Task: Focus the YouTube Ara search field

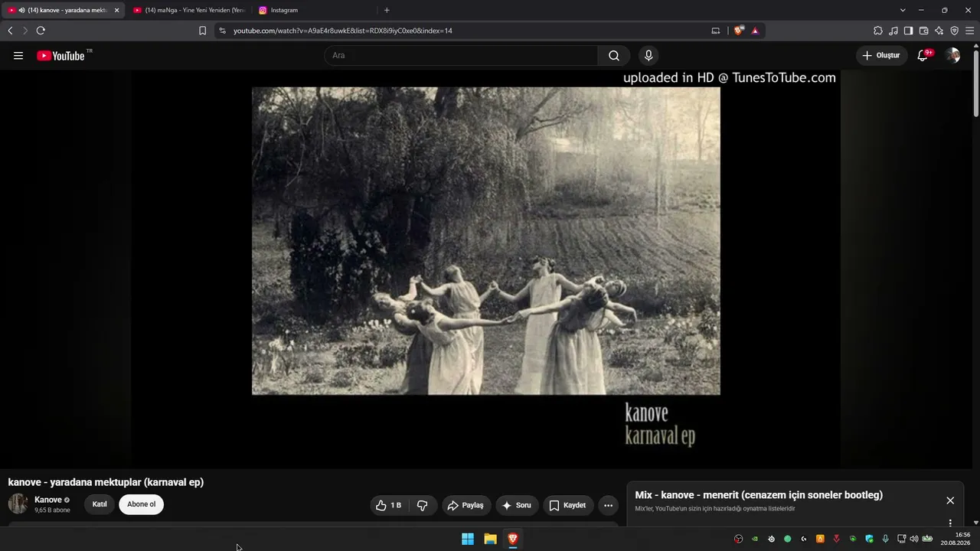Action: tap(461, 56)
